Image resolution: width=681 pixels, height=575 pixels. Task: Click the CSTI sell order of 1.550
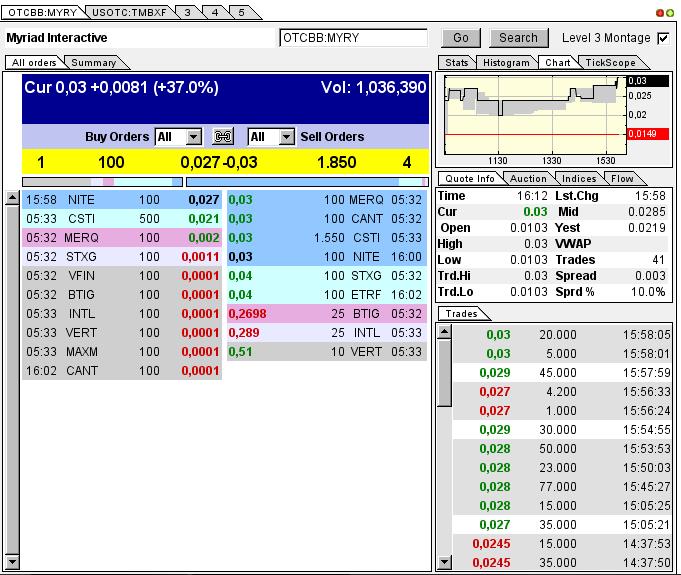327,238
